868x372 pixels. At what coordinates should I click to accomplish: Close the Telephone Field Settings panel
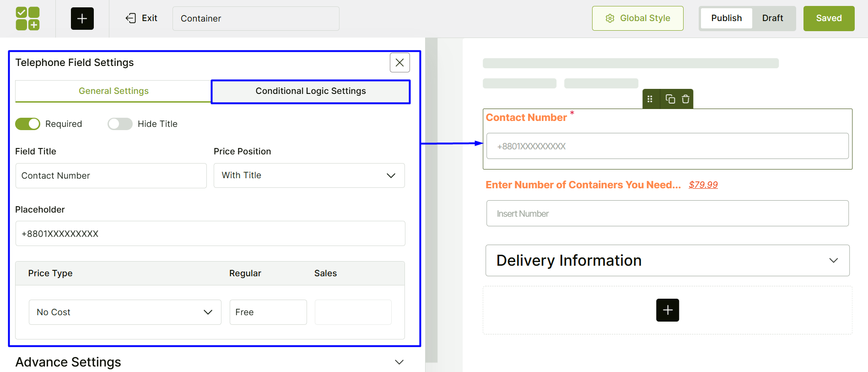tap(399, 63)
